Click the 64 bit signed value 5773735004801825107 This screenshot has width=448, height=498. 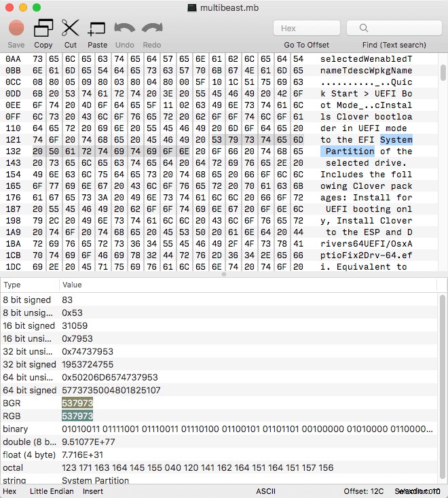pyautogui.click(x=111, y=390)
